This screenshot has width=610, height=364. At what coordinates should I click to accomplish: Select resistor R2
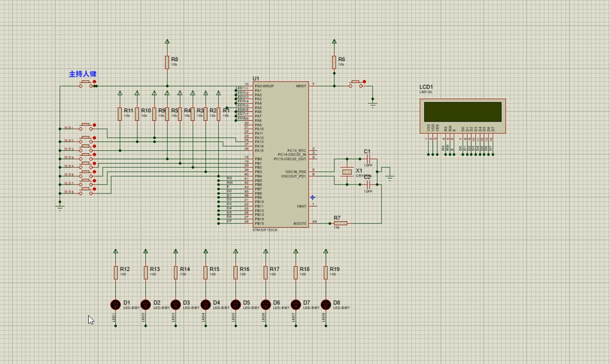point(206,114)
